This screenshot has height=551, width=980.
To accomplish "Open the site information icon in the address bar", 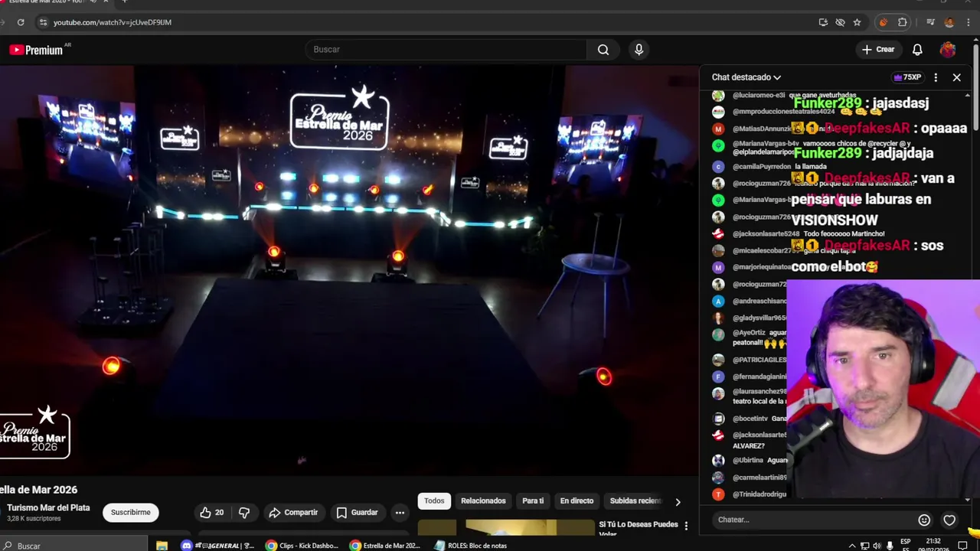I will tap(43, 22).
